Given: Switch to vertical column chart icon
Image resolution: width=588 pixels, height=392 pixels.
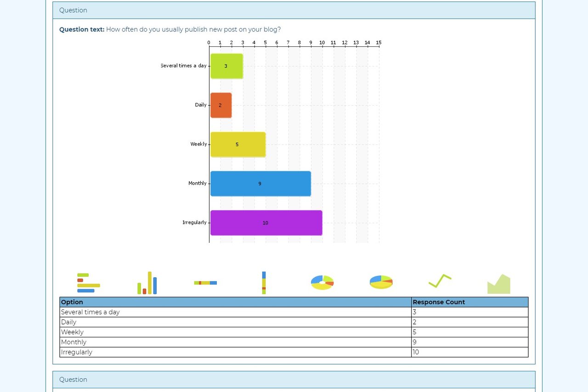Looking at the screenshot, I should pyautogui.click(x=147, y=283).
